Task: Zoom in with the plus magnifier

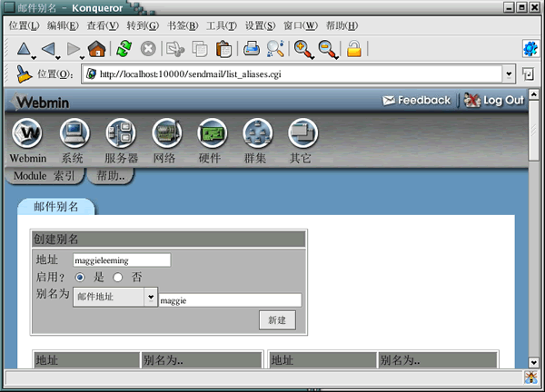Action: point(303,49)
